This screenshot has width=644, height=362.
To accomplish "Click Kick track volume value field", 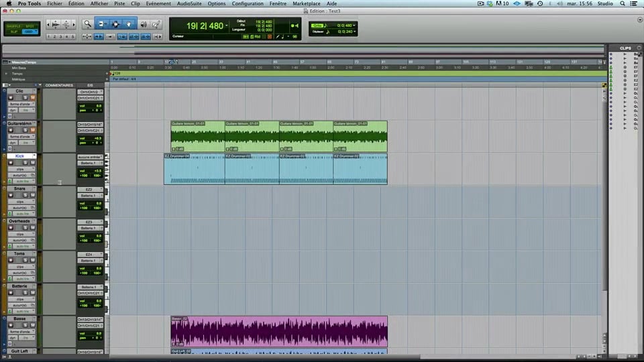I will (x=91, y=171).
